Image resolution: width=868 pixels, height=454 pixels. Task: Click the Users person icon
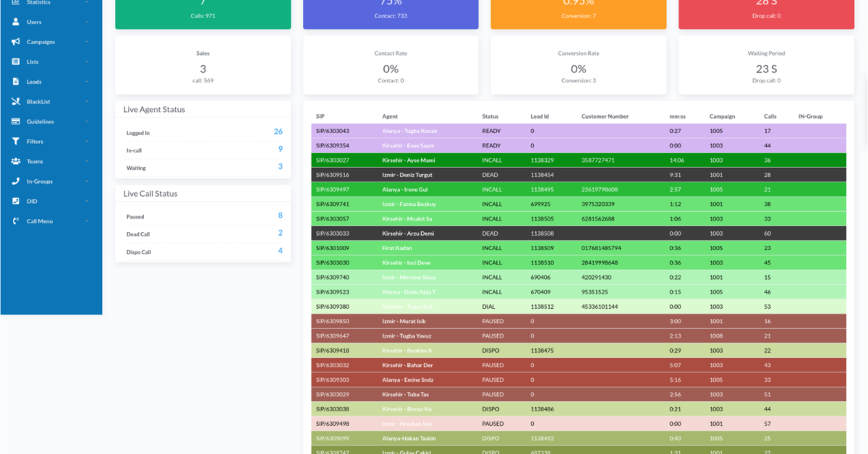click(16, 22)
